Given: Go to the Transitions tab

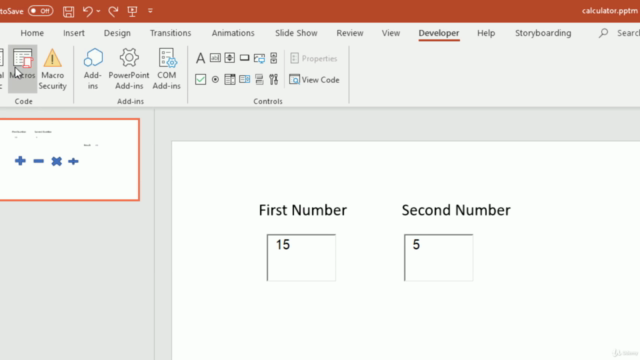Looking at the screenshot, I should point(170,33).
